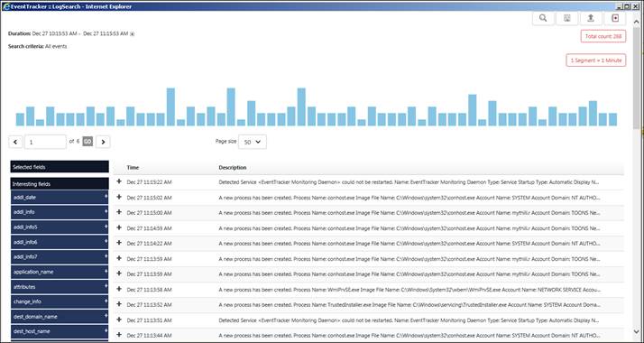Expand the 11:15:22 AM event row
Screen dimensions: 644x343
pyautogui.click(x=119, y=181)
